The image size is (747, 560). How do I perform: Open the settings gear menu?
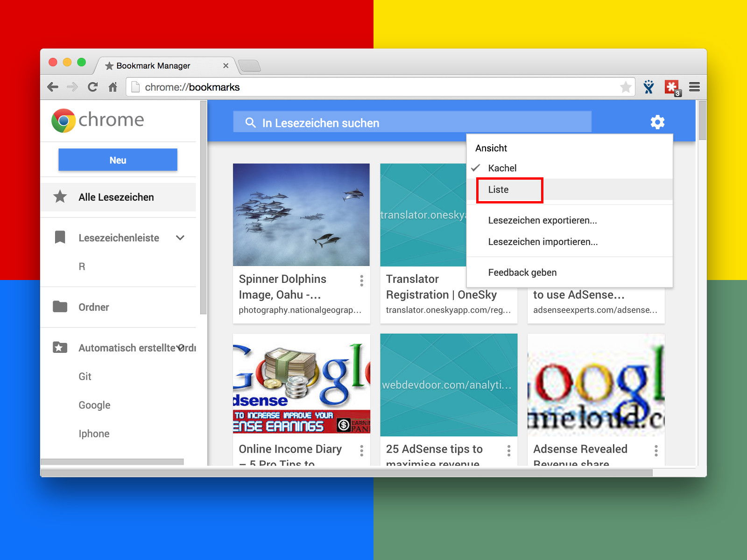coord(657,122)
